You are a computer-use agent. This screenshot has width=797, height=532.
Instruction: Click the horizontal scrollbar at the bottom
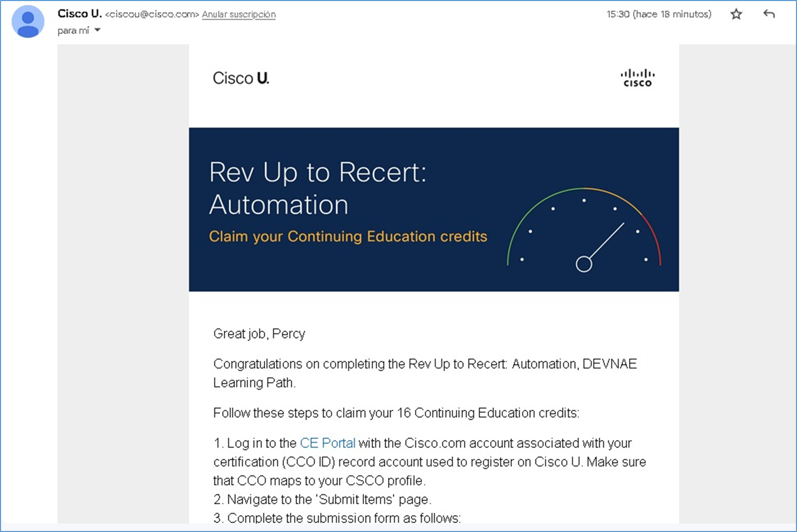(397, 528)
